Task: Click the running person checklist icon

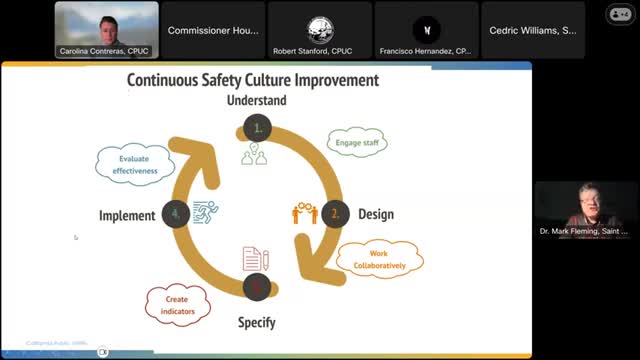Action: [x=205, y=212]
